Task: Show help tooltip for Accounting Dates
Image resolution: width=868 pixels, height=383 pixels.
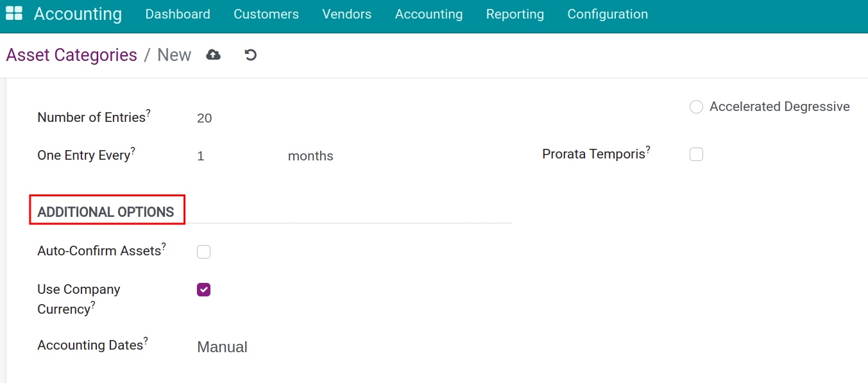Action: point(146,341)
